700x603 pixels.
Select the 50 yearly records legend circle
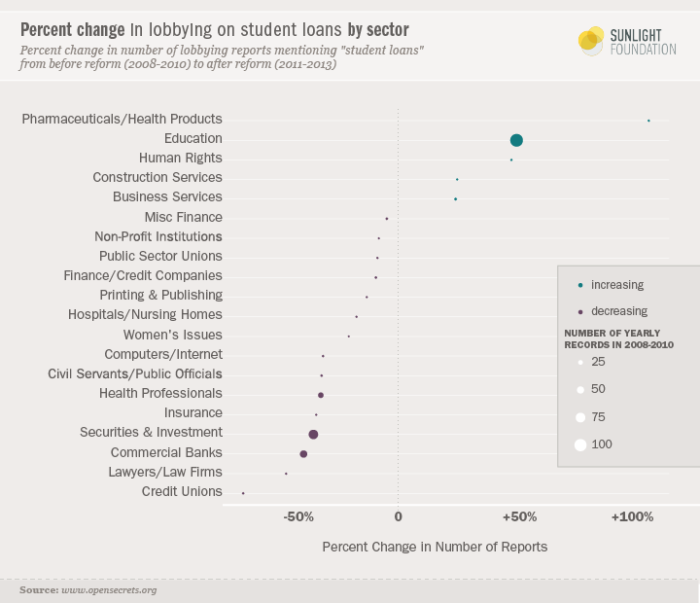pyautogui.click(x=580, y=389)
